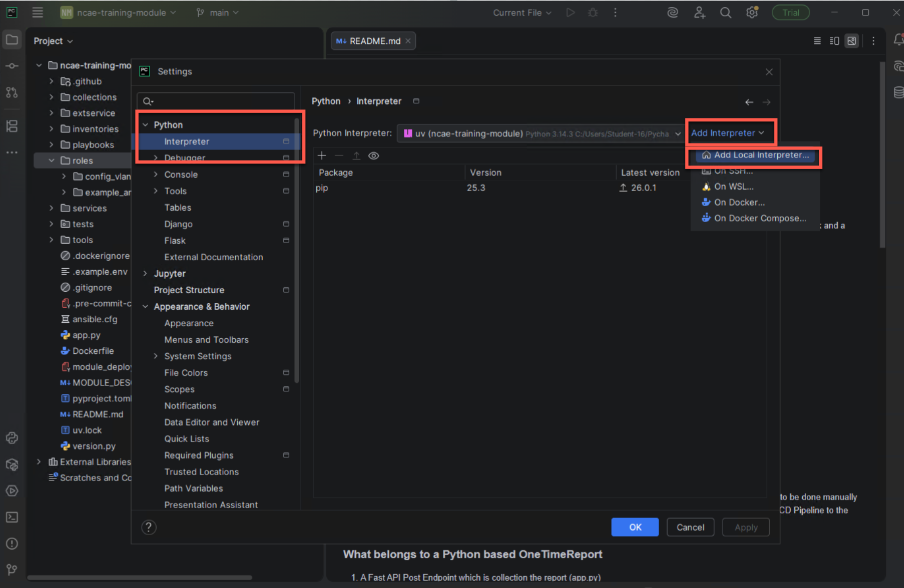
Task: Open Project Structure settings page
Action: (x=189, y=290)
